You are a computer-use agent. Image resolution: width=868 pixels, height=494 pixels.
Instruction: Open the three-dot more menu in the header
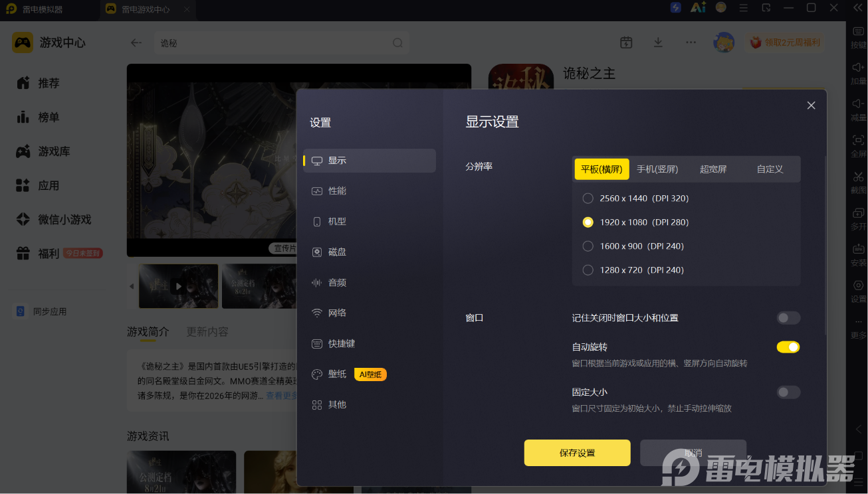pyautogui.click(x=691, y=42)
